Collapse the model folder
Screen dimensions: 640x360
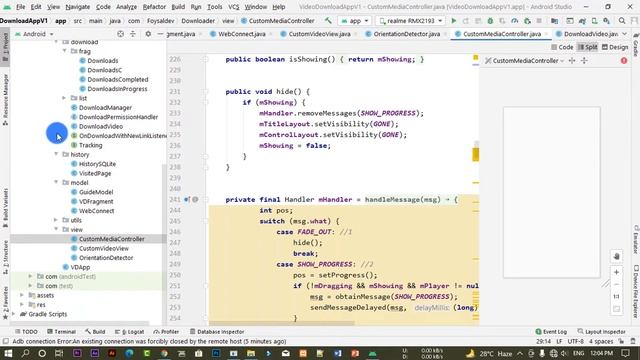coord(56,182)
